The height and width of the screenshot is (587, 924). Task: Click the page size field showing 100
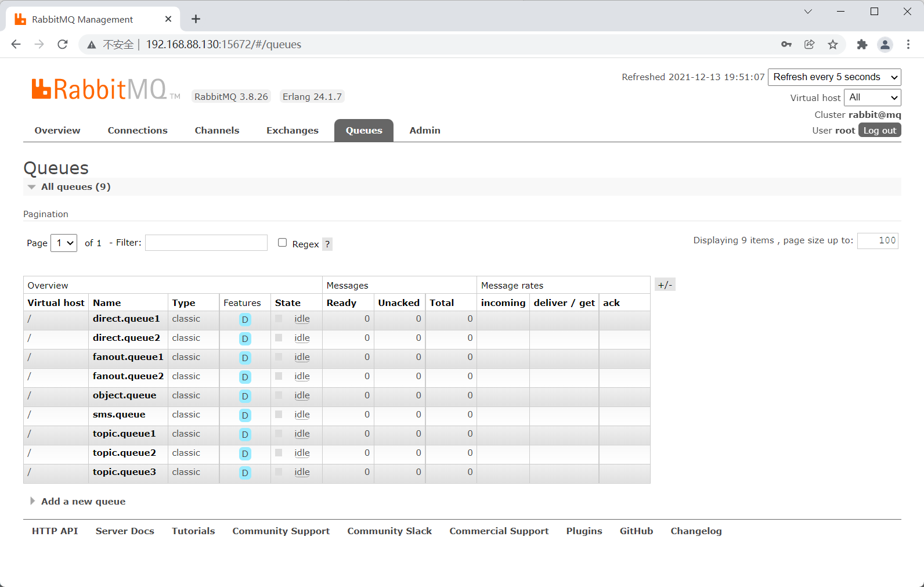[878, 240]
